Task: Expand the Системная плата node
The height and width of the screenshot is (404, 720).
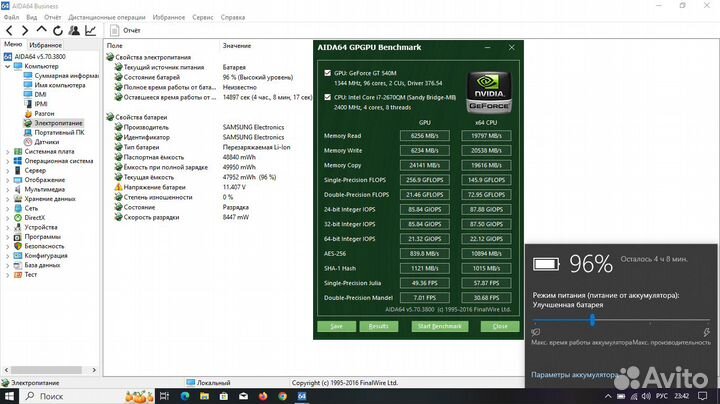Action: pos(7,152)
